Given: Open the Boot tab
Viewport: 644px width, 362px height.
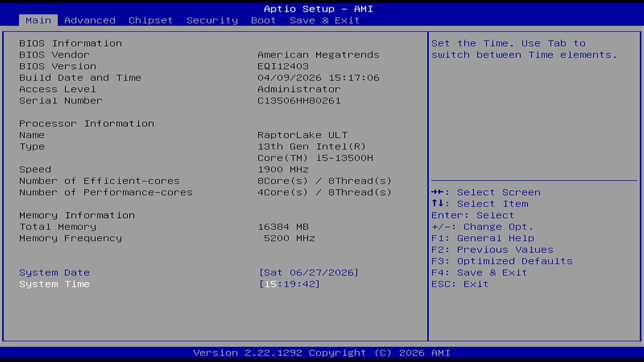Looking at the screenshot, I should [263, 20].
